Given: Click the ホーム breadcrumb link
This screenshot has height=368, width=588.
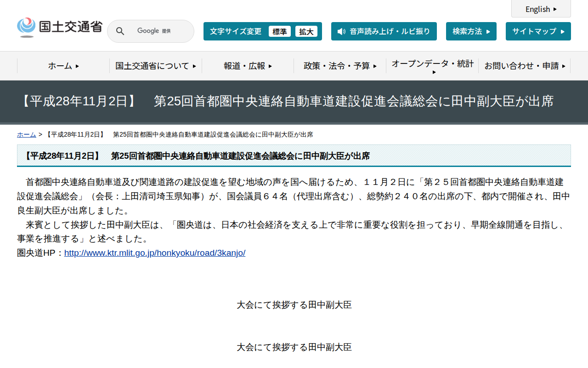Looking at the screenshot, I should pos(26,134).
